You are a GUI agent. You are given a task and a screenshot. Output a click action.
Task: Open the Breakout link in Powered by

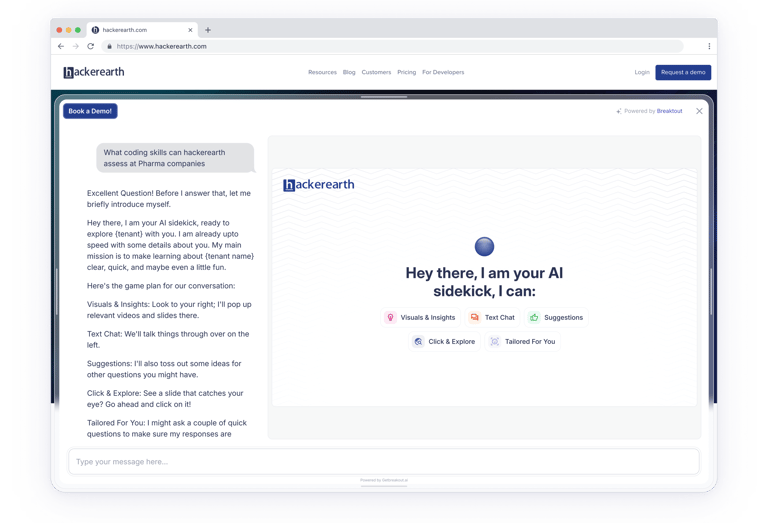point(670,111)
